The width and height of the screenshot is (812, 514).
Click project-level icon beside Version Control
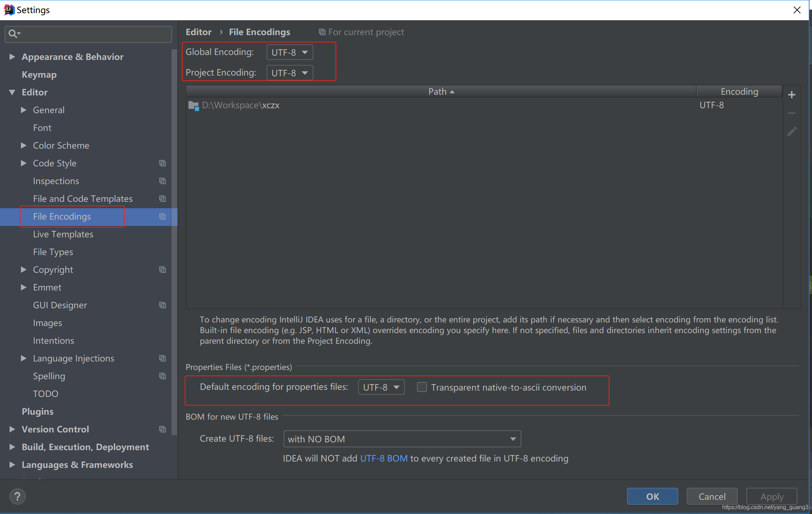click(x=163, y=429)
